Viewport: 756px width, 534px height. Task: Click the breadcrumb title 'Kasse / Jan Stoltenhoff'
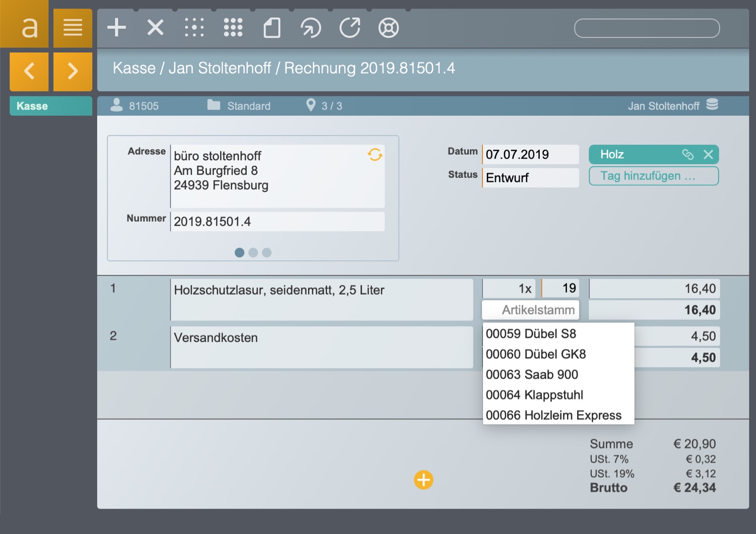tap(192, 68)
